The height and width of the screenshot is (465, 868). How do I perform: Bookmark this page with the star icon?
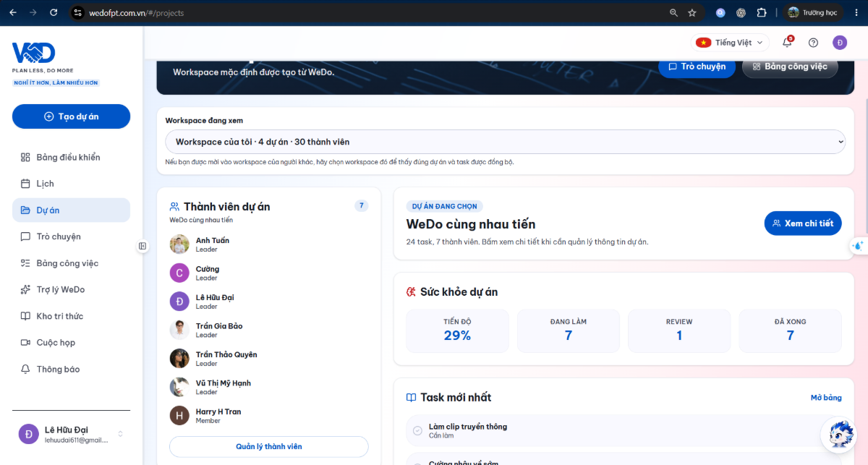click(x=692, y=12)
